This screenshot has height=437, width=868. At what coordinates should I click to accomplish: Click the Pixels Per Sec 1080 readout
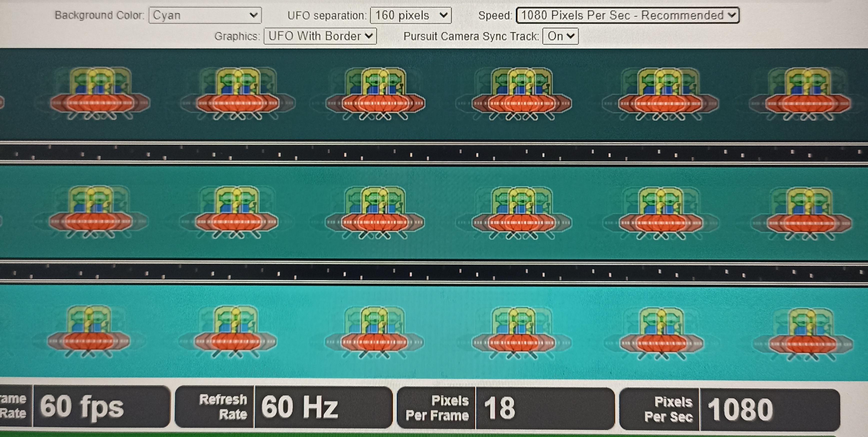point(740,410)
